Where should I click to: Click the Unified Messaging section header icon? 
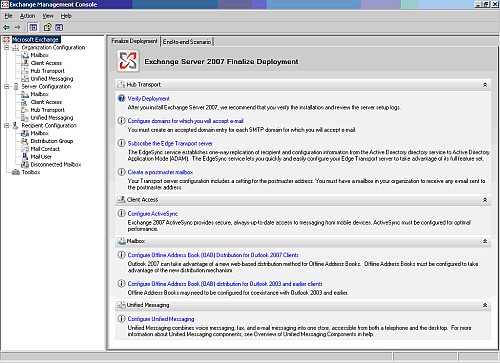point(121,305)
